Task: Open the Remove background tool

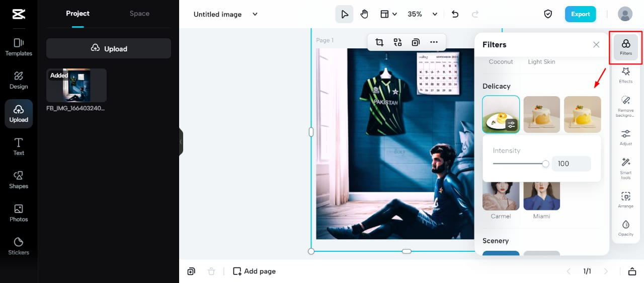Action: [626, 106]
